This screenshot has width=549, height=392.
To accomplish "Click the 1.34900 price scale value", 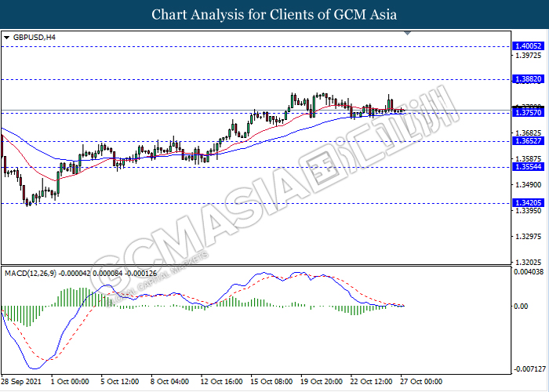I will (x=529, y=185).
